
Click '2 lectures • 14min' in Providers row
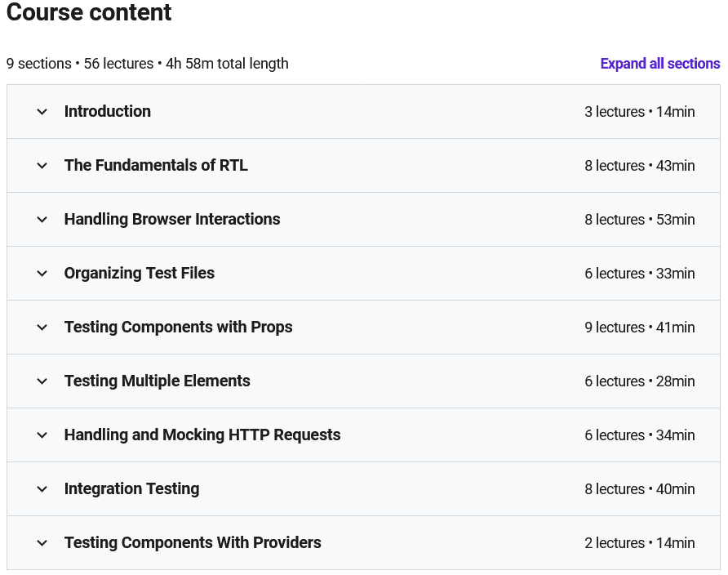click(x=639, y=543)
